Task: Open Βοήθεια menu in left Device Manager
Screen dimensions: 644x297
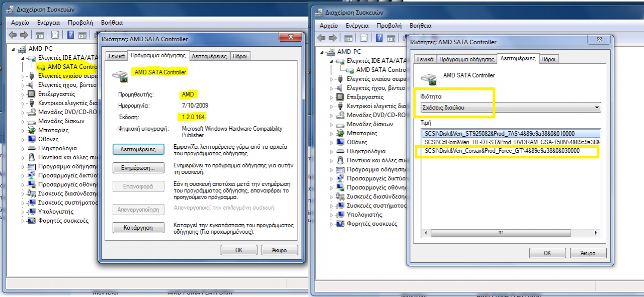Action: (112, 23)
